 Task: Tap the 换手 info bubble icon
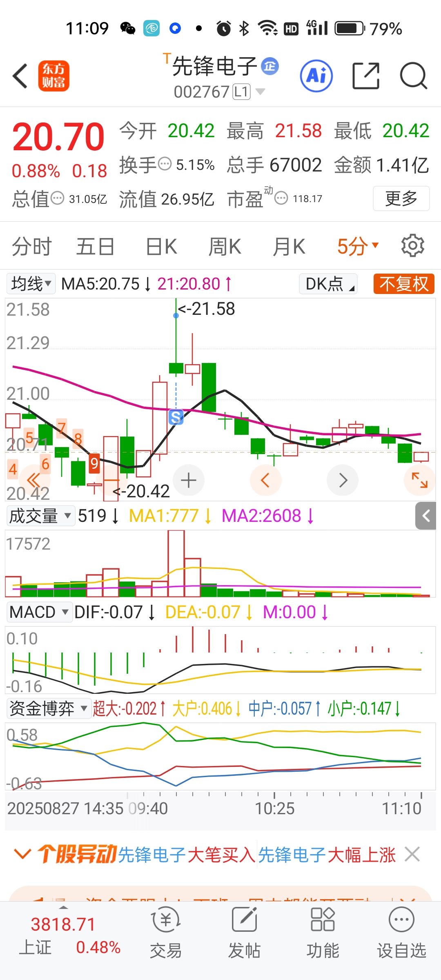[165, 164]
